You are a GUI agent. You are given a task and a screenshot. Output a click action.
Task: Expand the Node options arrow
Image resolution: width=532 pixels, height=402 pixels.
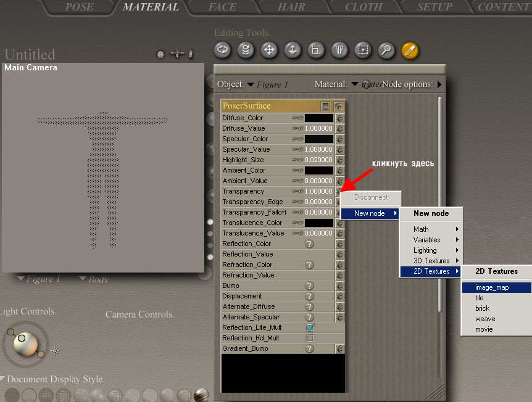439,84
